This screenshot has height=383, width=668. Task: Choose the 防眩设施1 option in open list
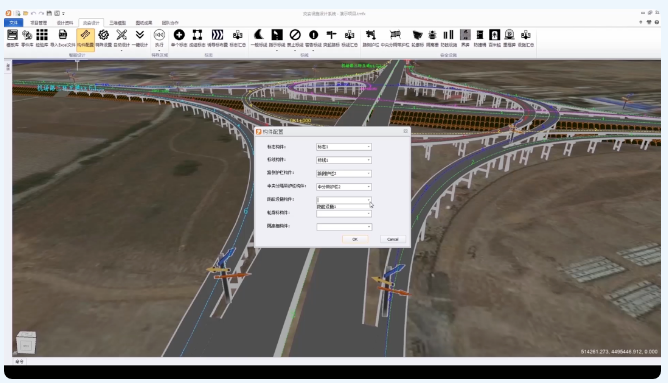[343, 207]
